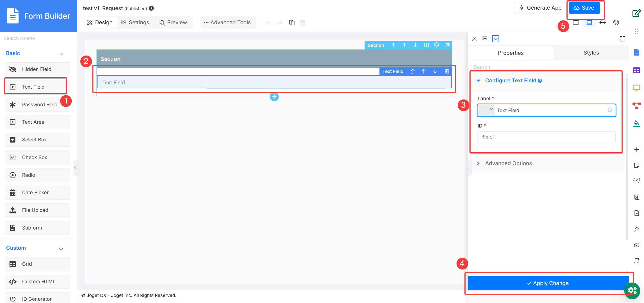
Task: Open the process flow icon in sidebar
Action: (636, 106)
